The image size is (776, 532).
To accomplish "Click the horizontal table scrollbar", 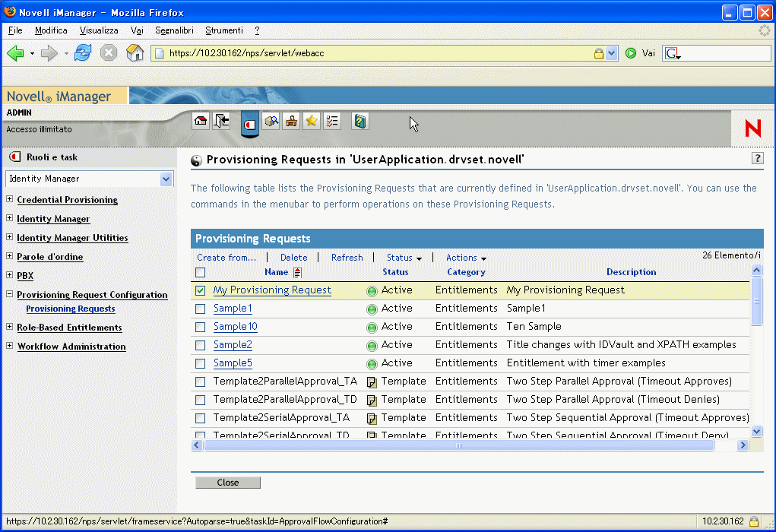I will pos(459,445).
